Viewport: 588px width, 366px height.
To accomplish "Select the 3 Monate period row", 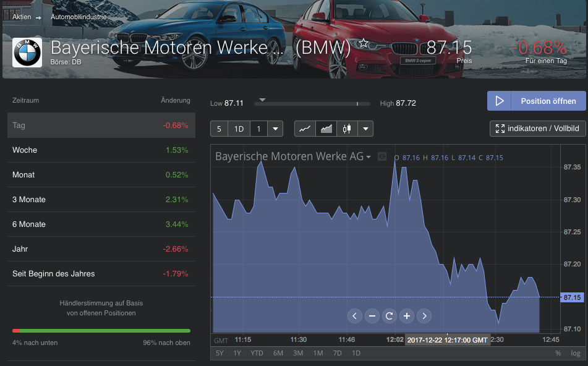I will 101,200.
